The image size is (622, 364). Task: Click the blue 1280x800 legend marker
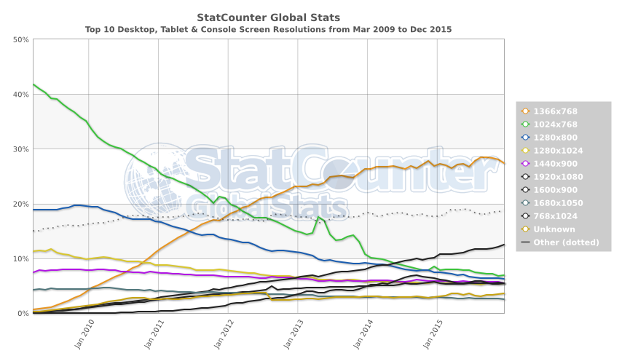coord(526,137)
